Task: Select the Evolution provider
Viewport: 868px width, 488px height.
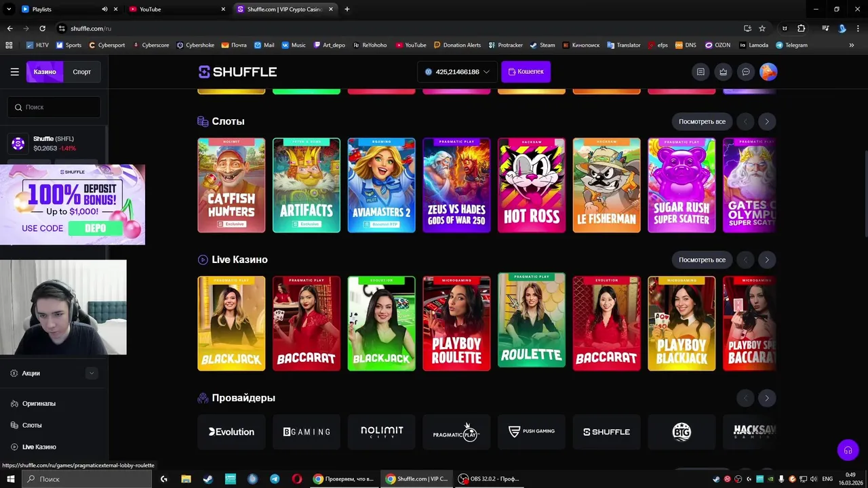Action: pos(231,432)
